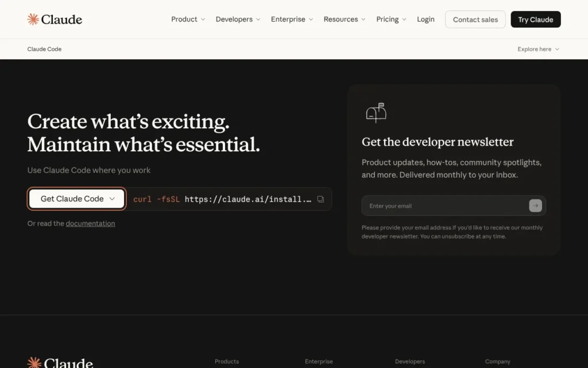
Task: Click the Enterprise footer heading
Action: coord(319,361)
